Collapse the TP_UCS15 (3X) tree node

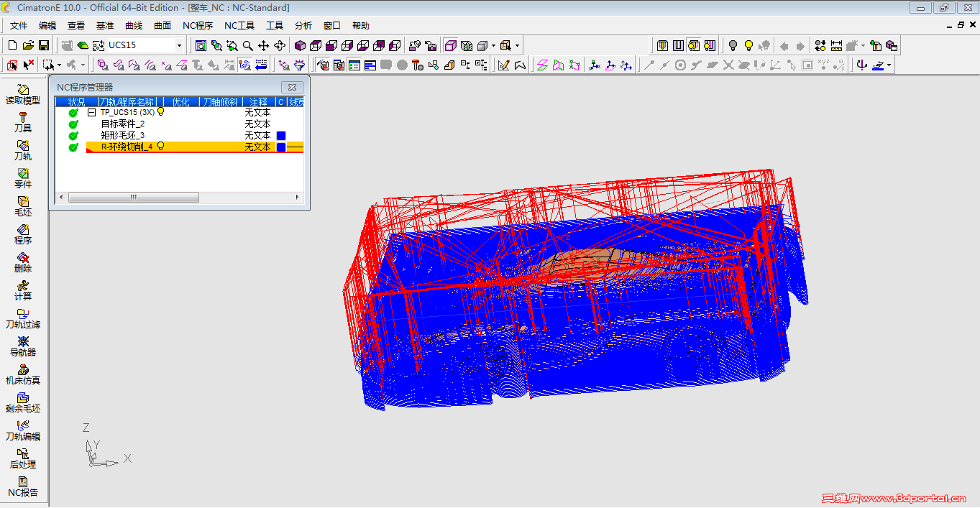coord(91,113)
